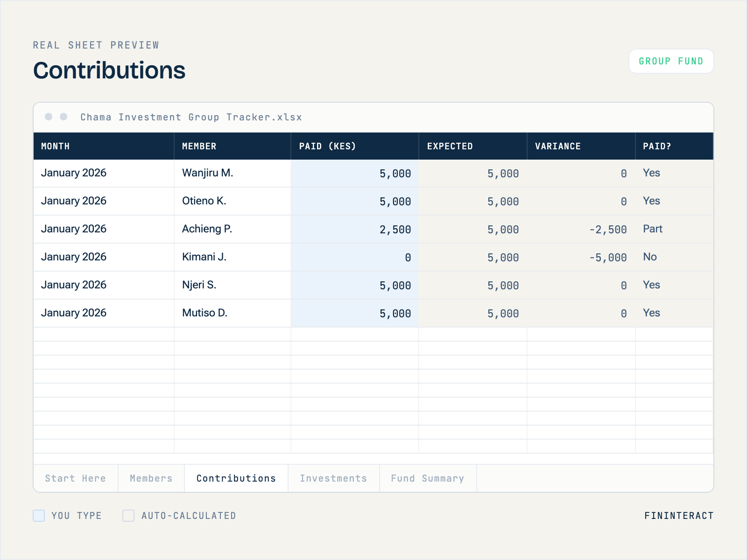Click the PAID? column header
The height and width of the screenshot is (560, 747).
[x=675, y=146]
